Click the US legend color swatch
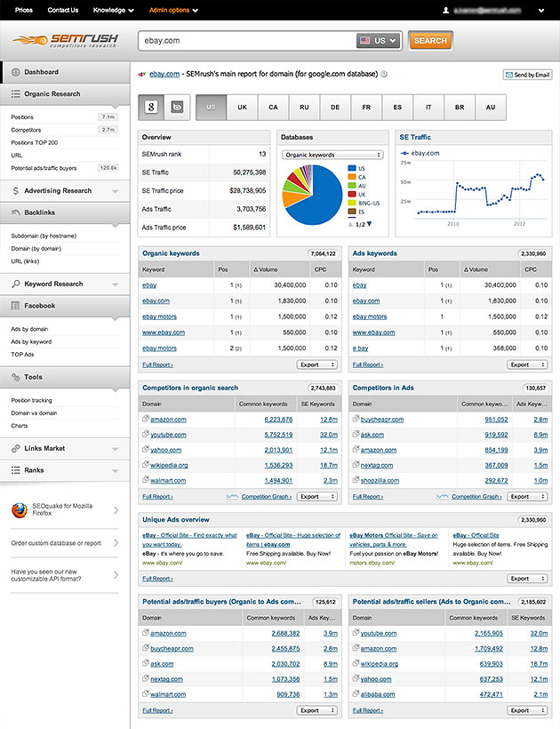560x729 pixels. click(x=352, y=168)
